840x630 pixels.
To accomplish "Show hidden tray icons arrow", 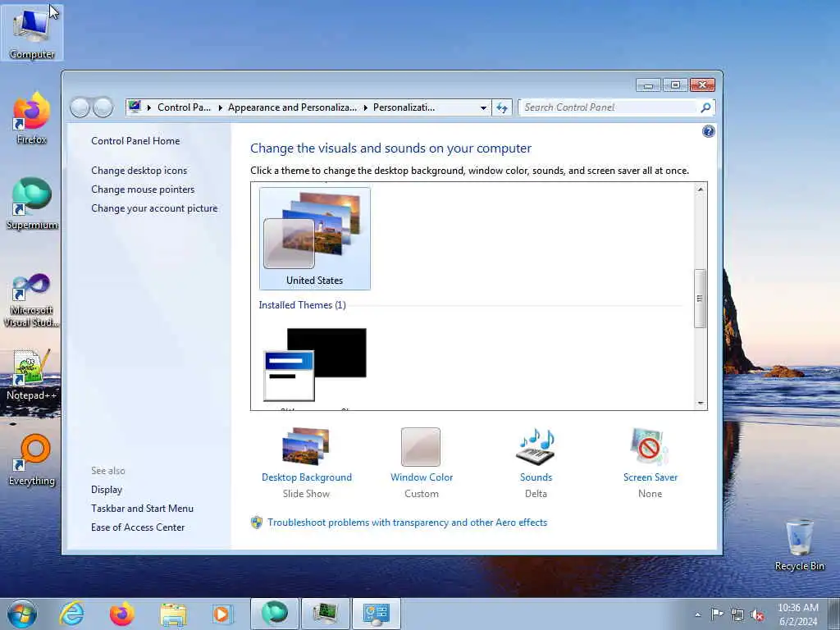I will pyautogui.click(x=697, y=614).
